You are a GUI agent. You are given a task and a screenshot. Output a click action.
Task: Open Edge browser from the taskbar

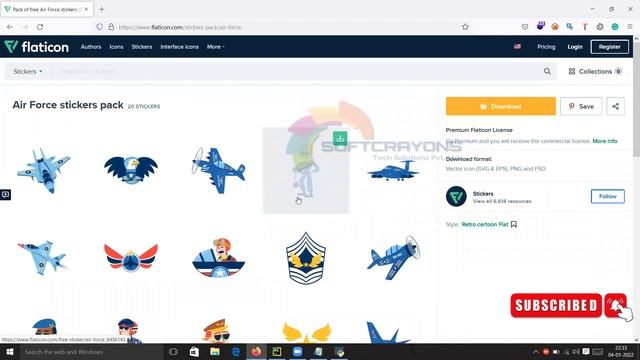point(236,351)
